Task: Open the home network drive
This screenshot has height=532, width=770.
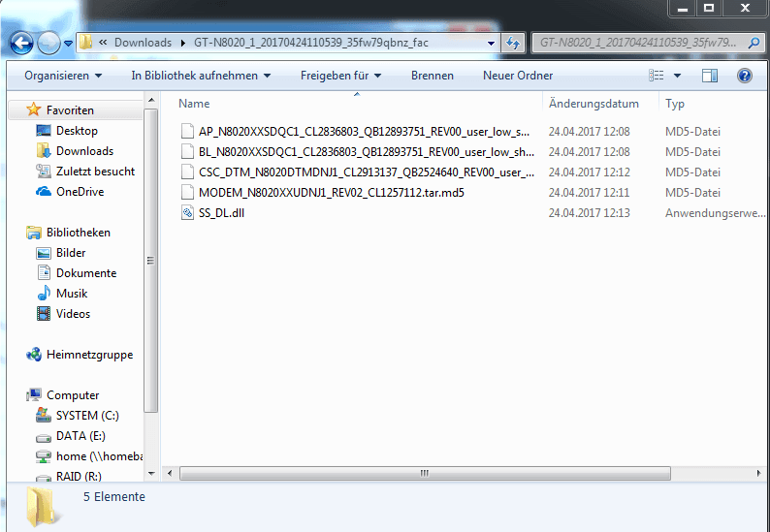Action: pyautogui.click(x=99, y=456)
